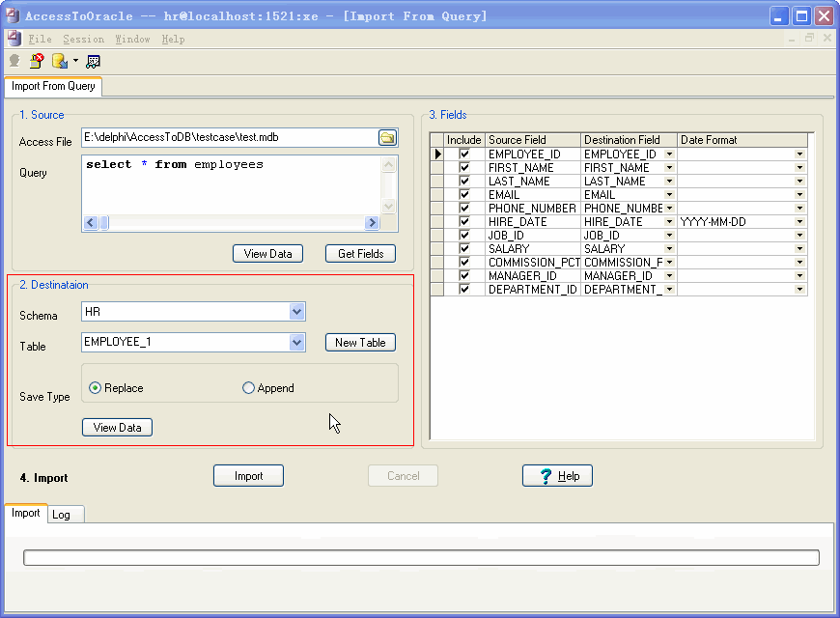This screenshot has width=840, height=618.
Task: Click the New Table button
Action: pyautogui.click(x=360, y=343)
